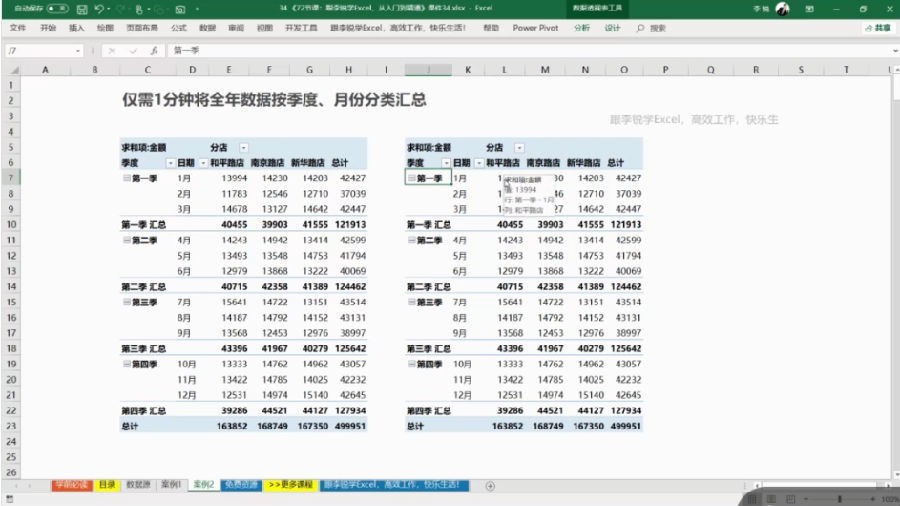Switch to the 目录 sheet tab
Screen dimensions: 900x506
[x=107, y=485]
